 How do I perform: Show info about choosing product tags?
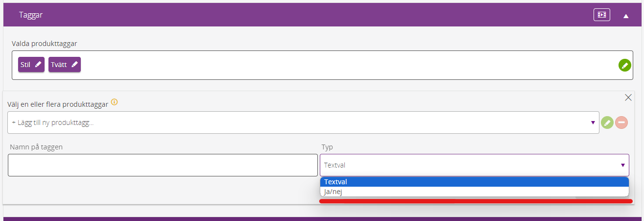click(x=115, y=102)
